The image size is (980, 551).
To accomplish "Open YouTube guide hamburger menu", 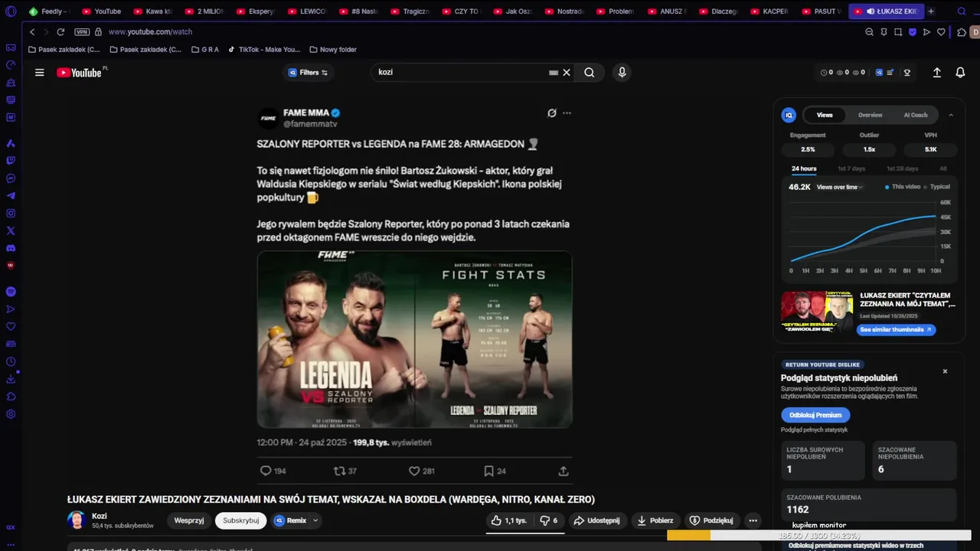I will (40, 73).
